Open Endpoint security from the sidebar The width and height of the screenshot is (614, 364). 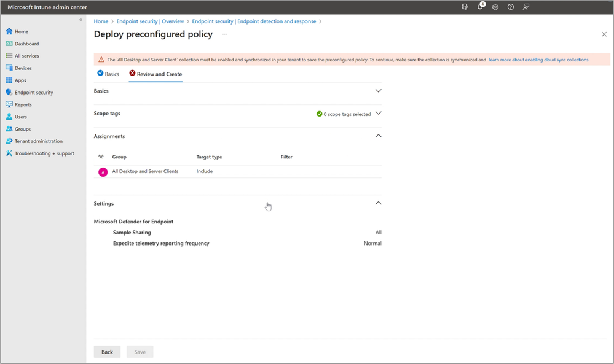34,92
